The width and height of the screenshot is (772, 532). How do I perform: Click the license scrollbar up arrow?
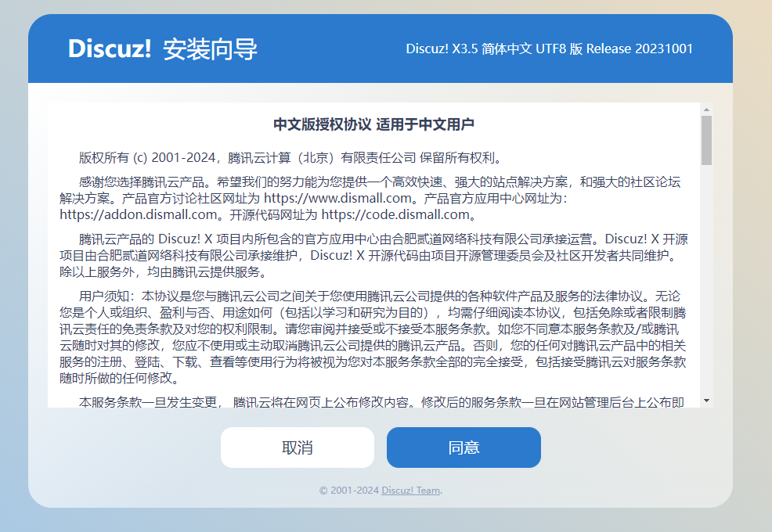706,110
